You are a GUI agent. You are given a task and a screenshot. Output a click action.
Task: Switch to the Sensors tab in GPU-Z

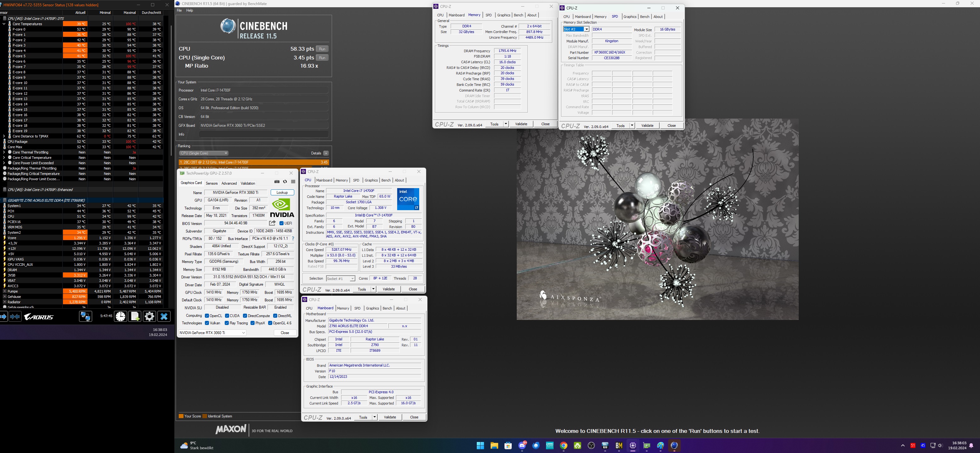pyautogui.click(x=211, y=183)
